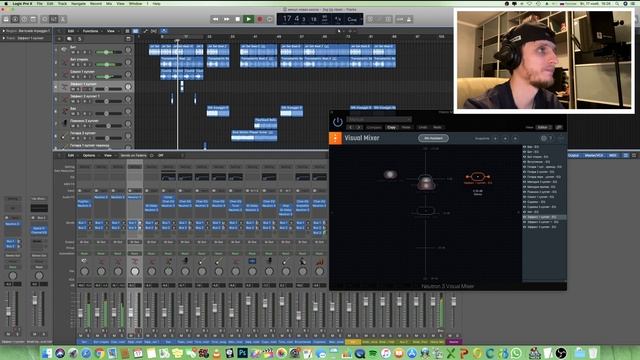The width and height of the screenshot is (640, 360).
Task: Open the orange Visual Mixer menu icon
Action: (x=335, y=138)
